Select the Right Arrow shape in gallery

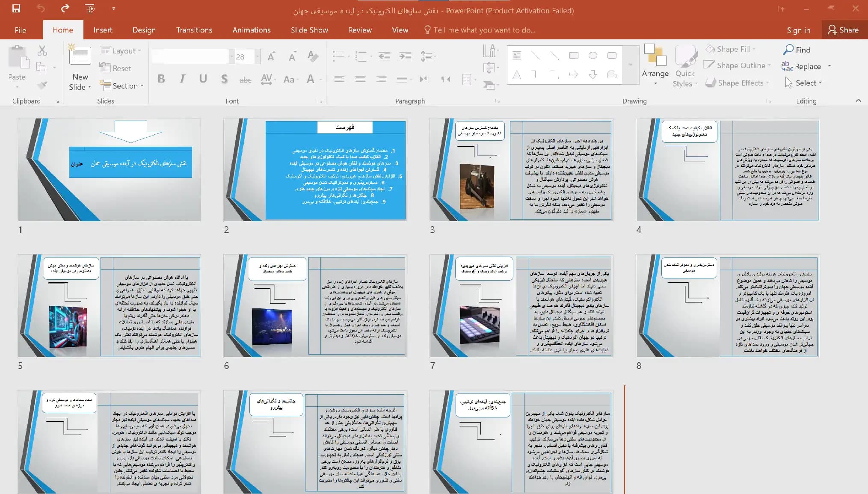point(574,75)
